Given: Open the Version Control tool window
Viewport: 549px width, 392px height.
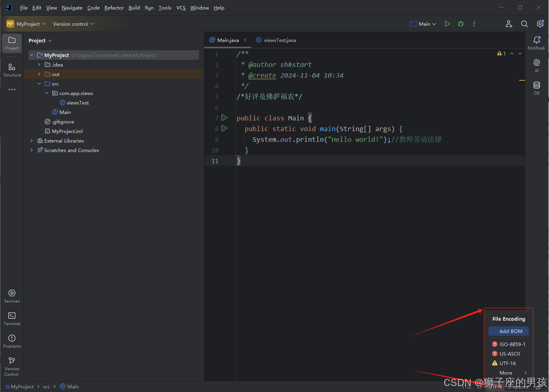Looking at the screenshot, I should (x=12, y=366).
